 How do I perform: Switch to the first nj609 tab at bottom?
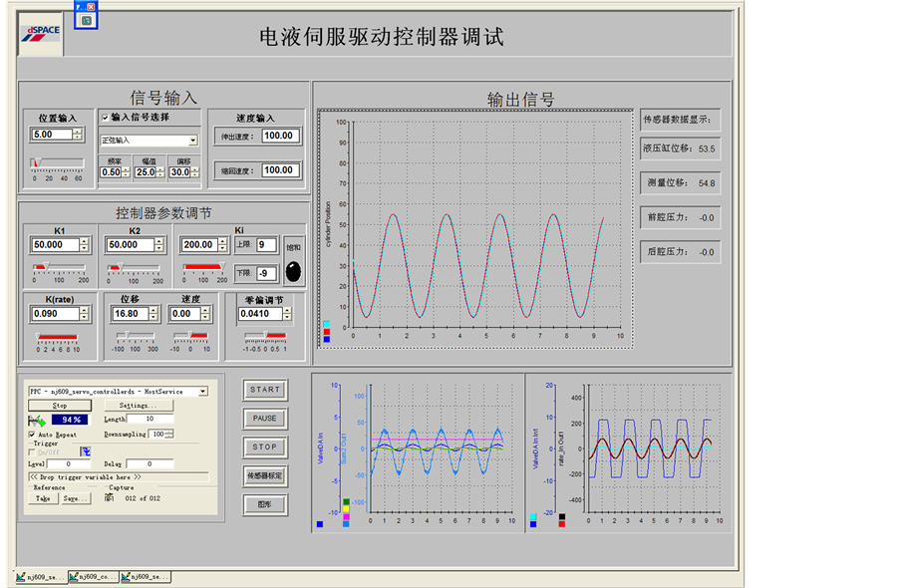[x=41, y=576]
